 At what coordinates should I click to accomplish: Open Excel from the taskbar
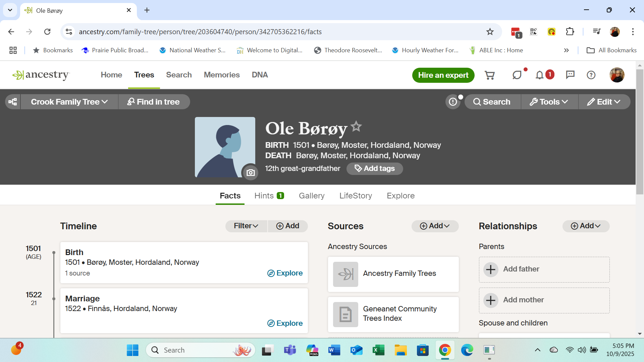[x=378, y=350]
